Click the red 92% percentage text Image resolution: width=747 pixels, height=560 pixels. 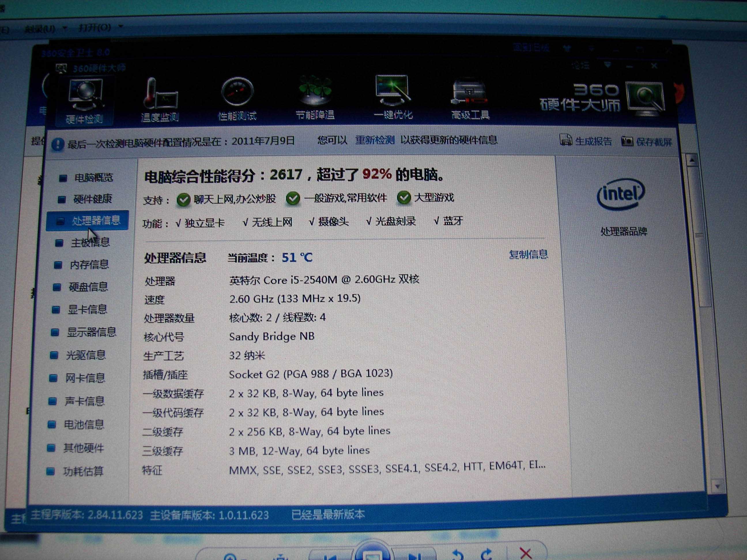pos(377,174)
